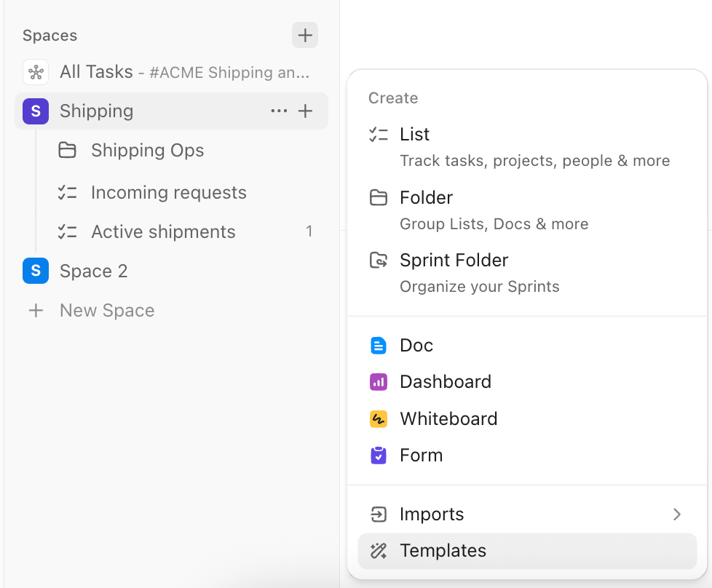Select Templates from the Create menu
The image size is (712, 588).
pos(443,551)
